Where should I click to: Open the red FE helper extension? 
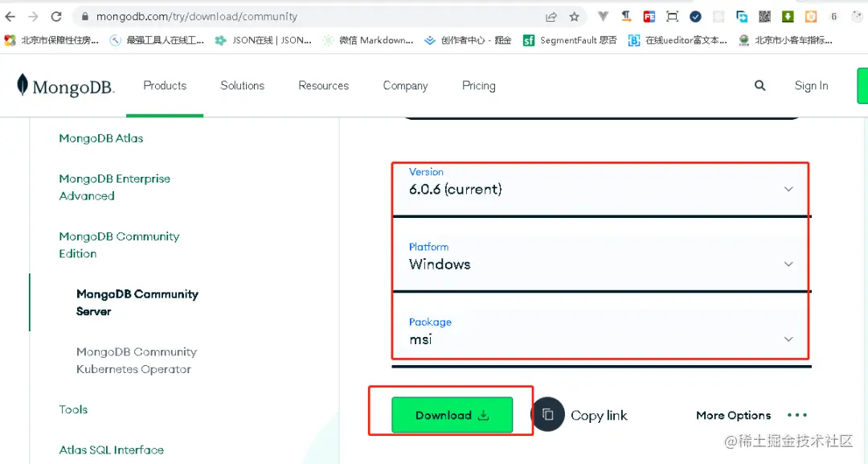[649, 17]
